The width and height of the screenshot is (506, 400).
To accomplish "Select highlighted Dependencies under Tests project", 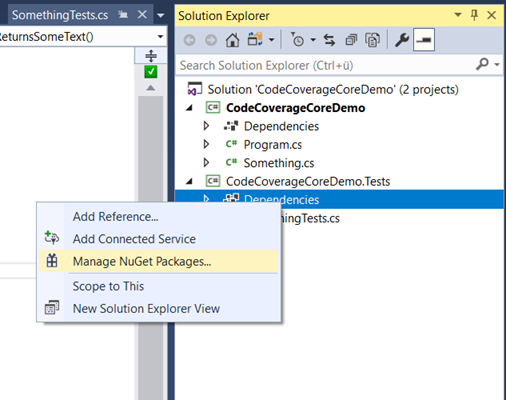I will click(339, 199).
